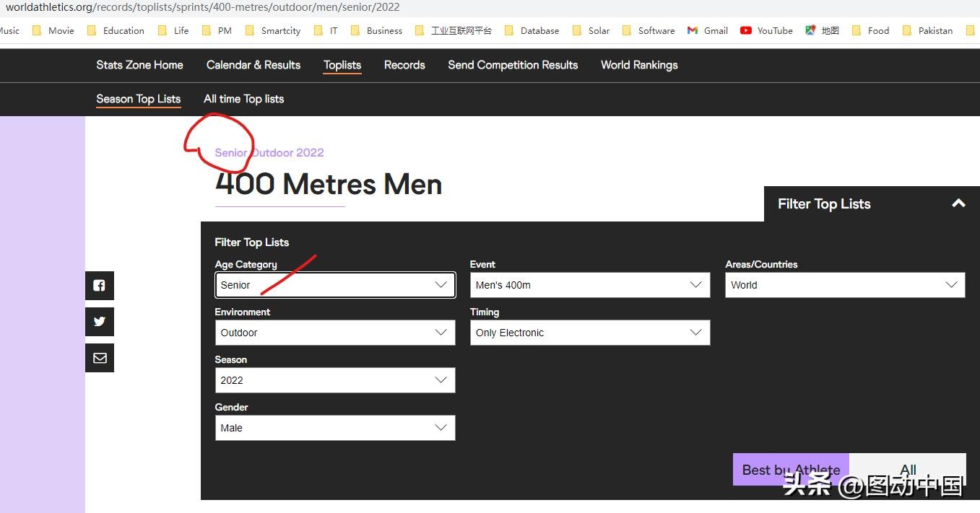980x513 pixels.
Task: Select Best by Athlete toggle option
Action: 791,470
